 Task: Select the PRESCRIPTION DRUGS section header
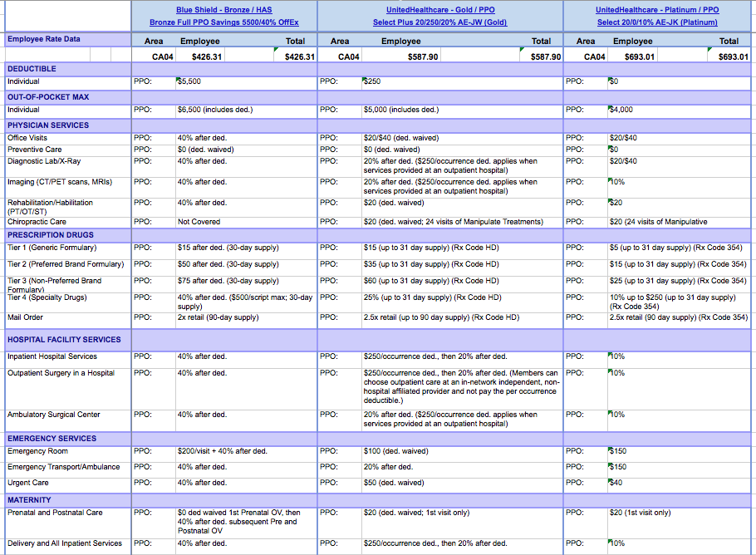click(x=68, y=235)
